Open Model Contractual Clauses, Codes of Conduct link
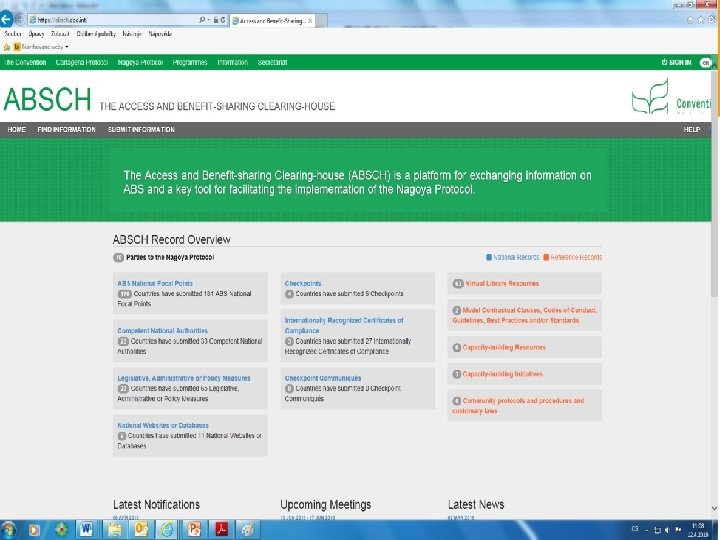The height and width of the screenshot is (540, 720). coord(525,315)
